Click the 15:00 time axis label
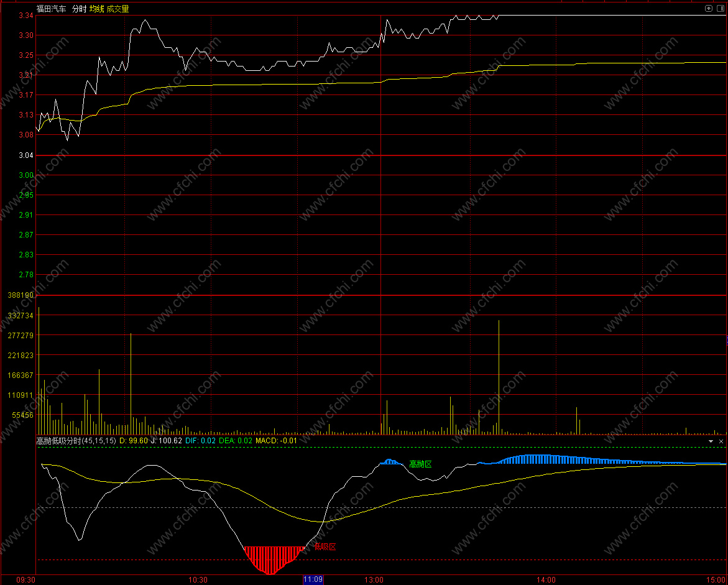This screenshot has height=585, width=728. click(717, 580)
